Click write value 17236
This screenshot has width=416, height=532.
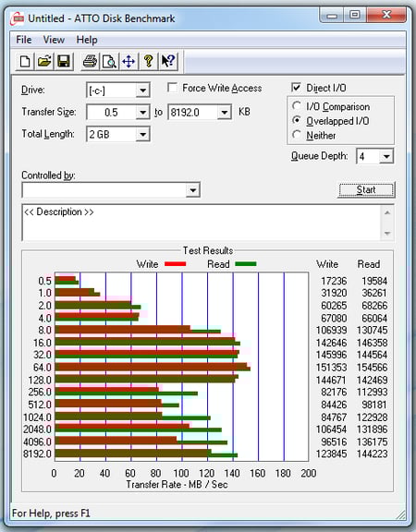334,281
